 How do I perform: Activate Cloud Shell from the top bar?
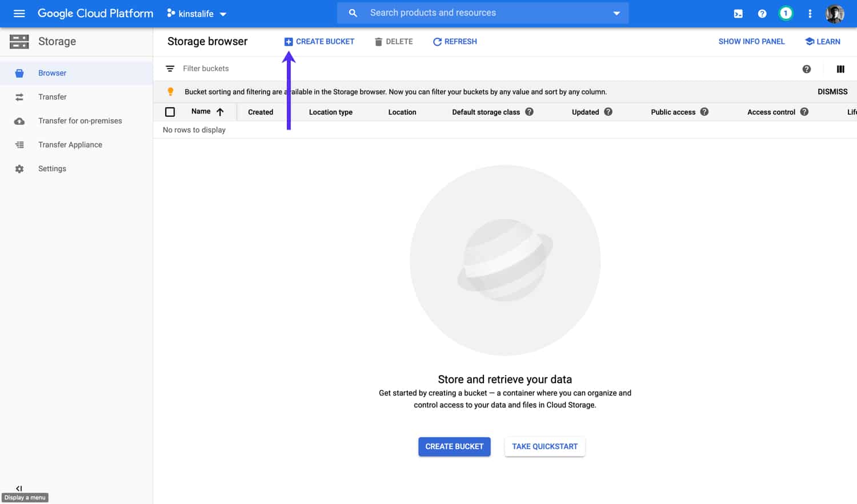click(738, 13)
